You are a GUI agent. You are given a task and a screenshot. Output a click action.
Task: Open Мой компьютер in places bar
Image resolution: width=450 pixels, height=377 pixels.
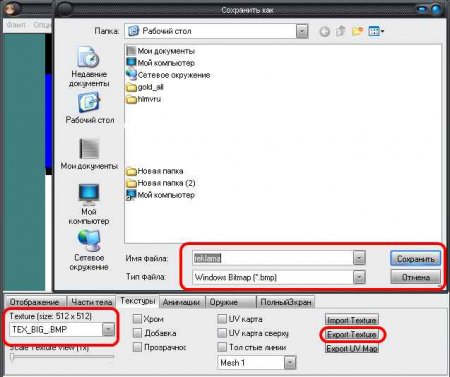pyautogui.click(x=89, y=204)
